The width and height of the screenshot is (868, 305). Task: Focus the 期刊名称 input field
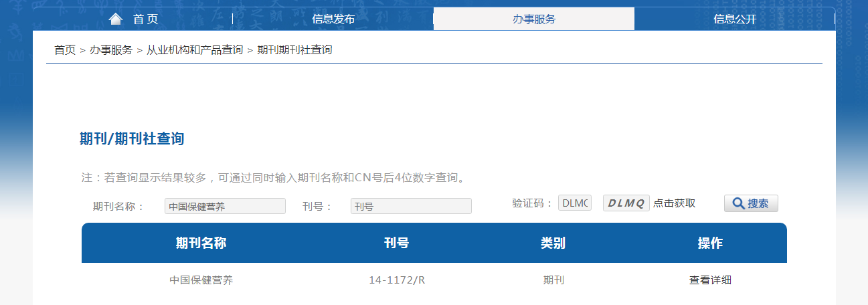pyautogui.click(x=225, y=206)
